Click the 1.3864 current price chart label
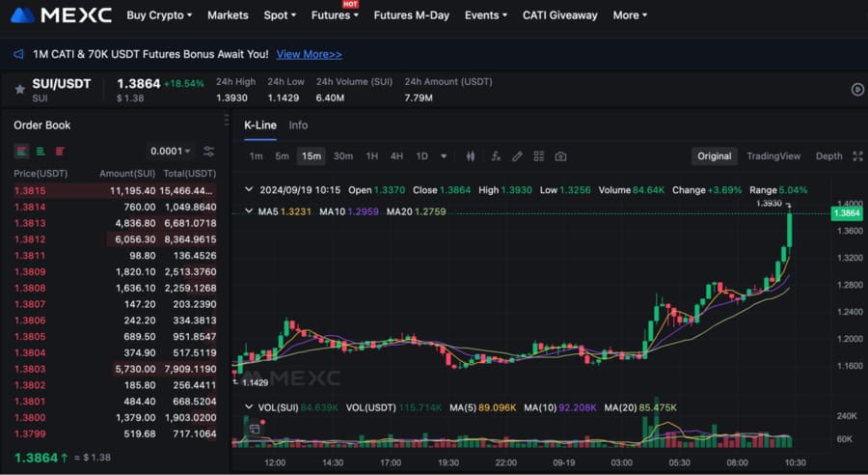The height and width of the screenshot is (475, 868). click(x=847, y=213)
